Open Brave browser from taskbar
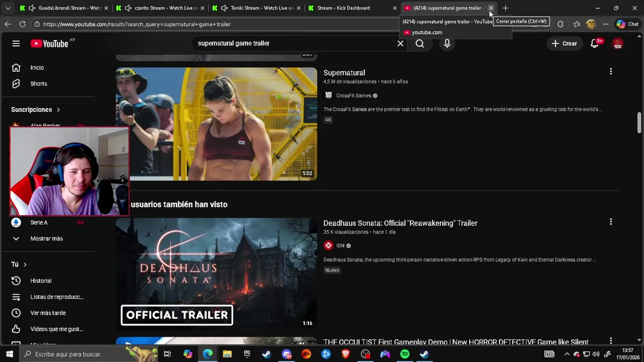This screenshot has height=362, width=644. click(x=346, y=354)
